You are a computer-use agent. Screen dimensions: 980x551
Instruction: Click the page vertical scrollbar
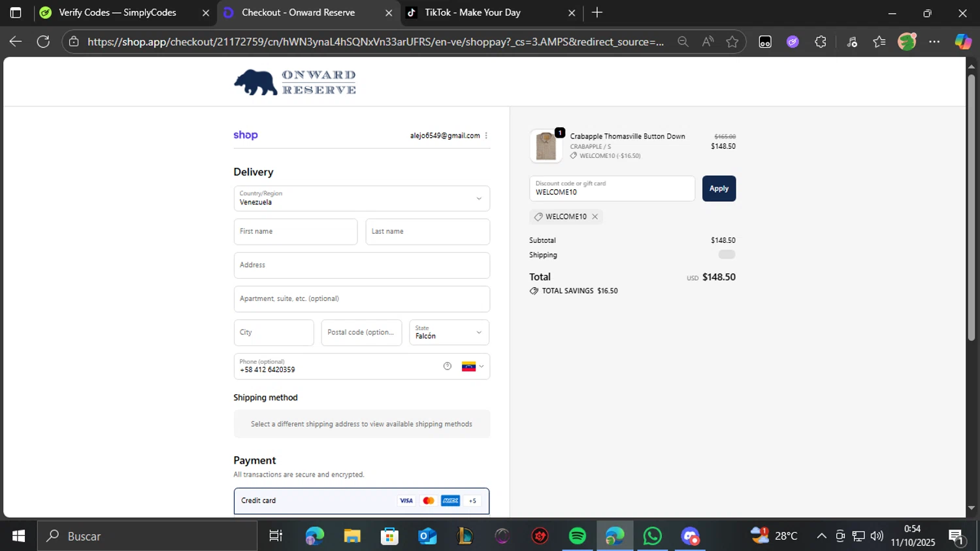971,208
